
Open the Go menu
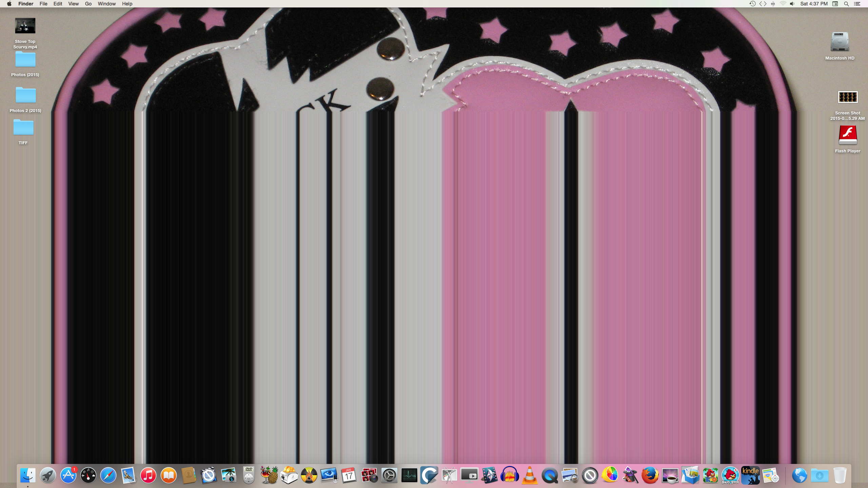click(x=88, y=4)
